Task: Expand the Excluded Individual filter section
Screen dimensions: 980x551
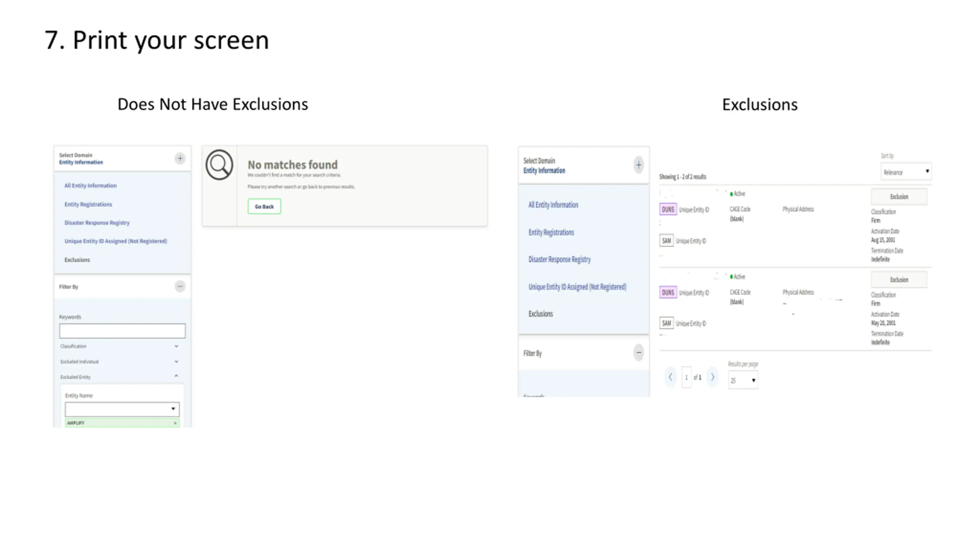Action: click(x=119, y=362)
